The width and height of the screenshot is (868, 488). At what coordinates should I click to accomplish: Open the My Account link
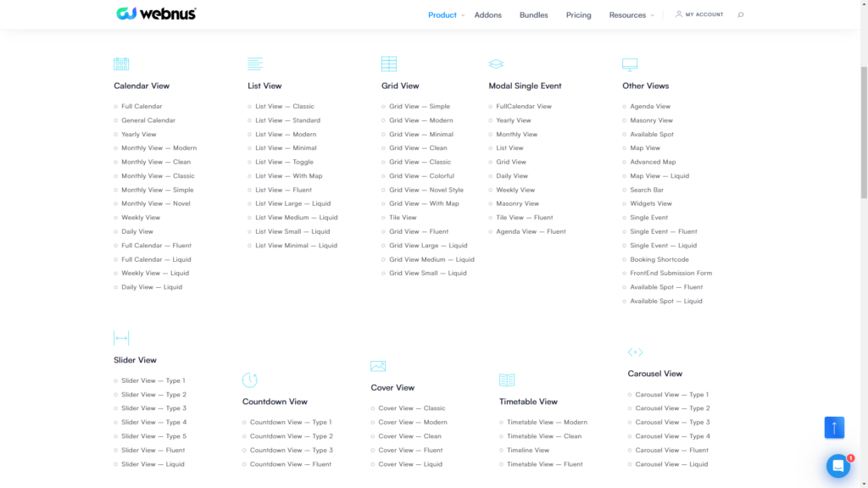(x=699, y=14)
